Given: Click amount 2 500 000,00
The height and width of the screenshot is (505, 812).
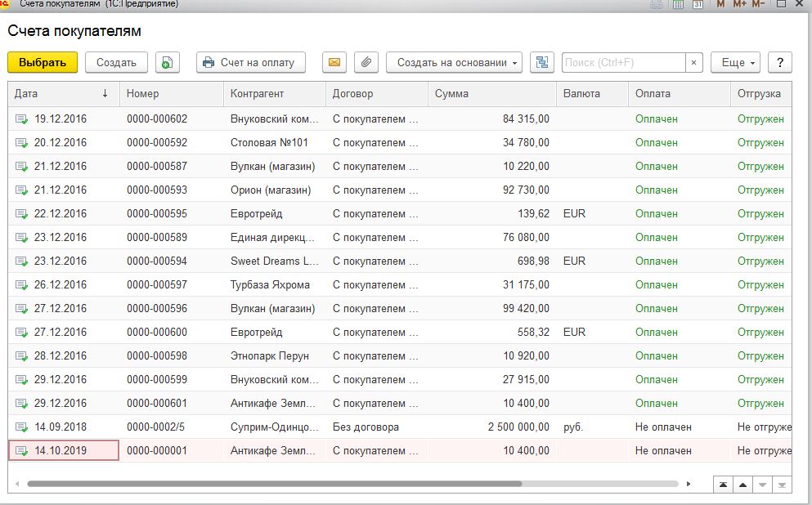Looking at the screenshot, I should (518, 427).
